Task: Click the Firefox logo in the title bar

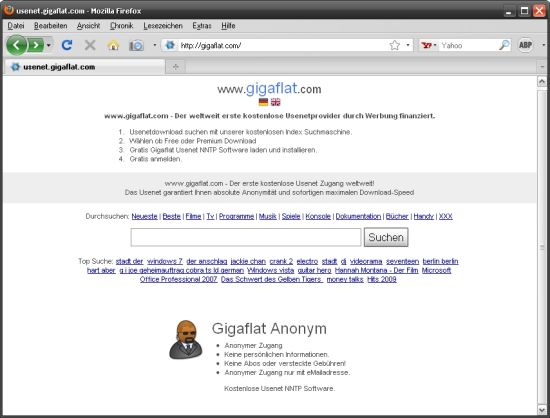Action: pyautogui.click(x=8, y=10)
